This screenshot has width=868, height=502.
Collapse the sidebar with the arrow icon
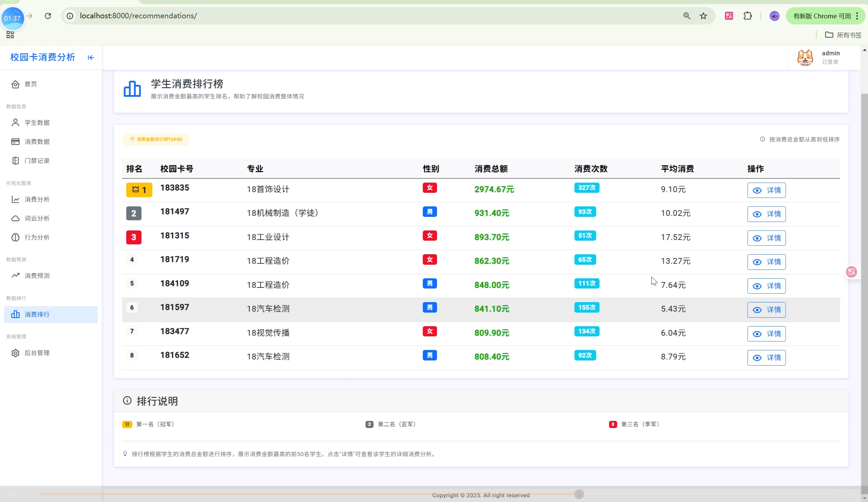[x=91, y=58]
